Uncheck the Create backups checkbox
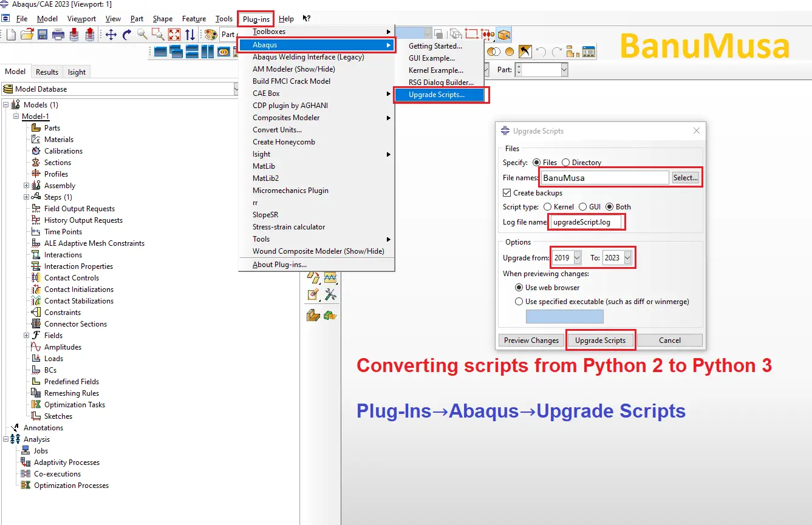 (507, 193)
